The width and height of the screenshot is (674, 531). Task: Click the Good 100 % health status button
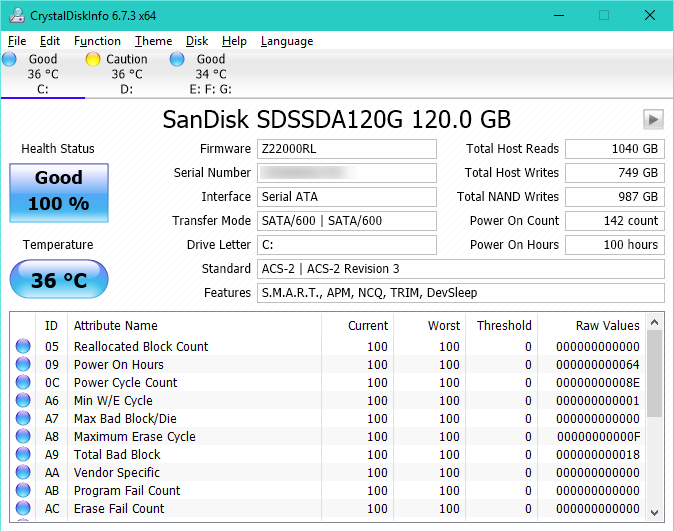(x=59, y=193)
